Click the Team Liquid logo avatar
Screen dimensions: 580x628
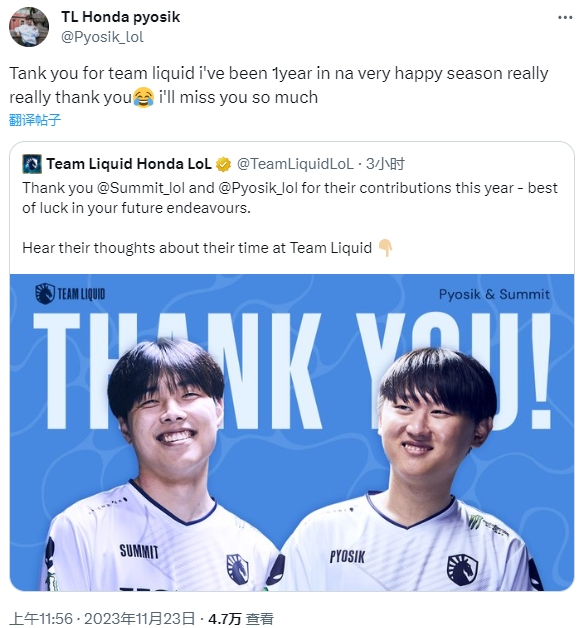tap(32, 164)
